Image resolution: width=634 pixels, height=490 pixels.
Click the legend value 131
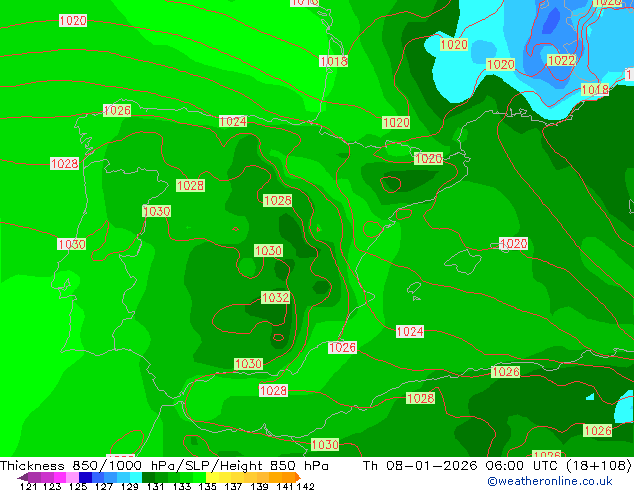pyautogui.click(x=156, y=486)
